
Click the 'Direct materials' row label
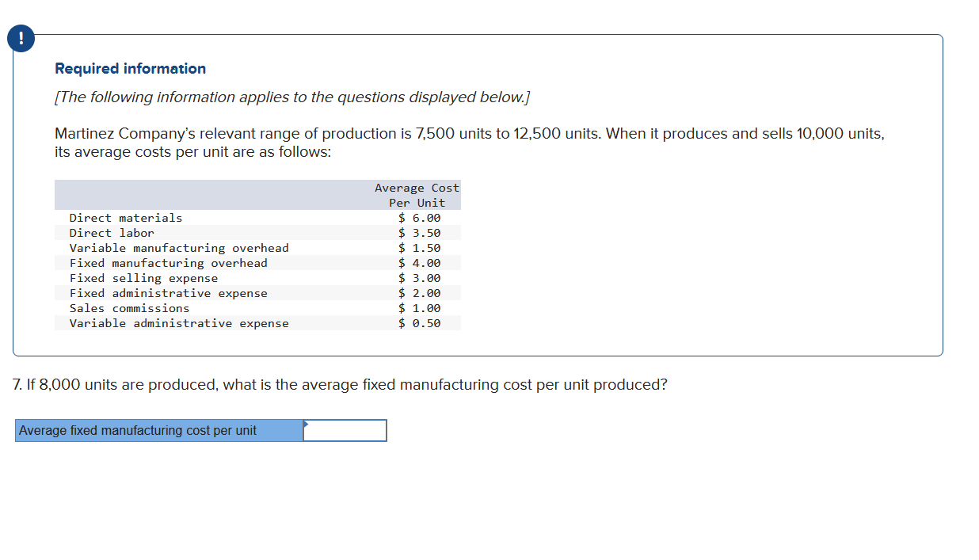point(126,218)
